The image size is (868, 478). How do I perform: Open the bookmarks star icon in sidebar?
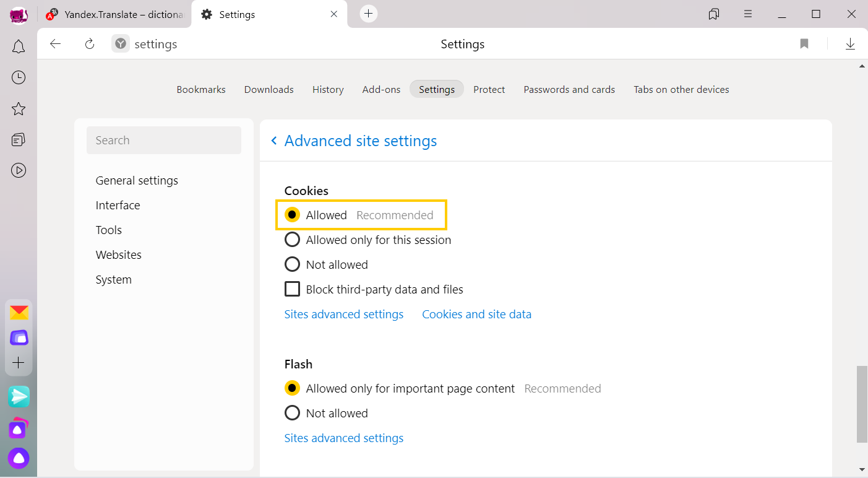pyautogui.click(x=19, y=109)
